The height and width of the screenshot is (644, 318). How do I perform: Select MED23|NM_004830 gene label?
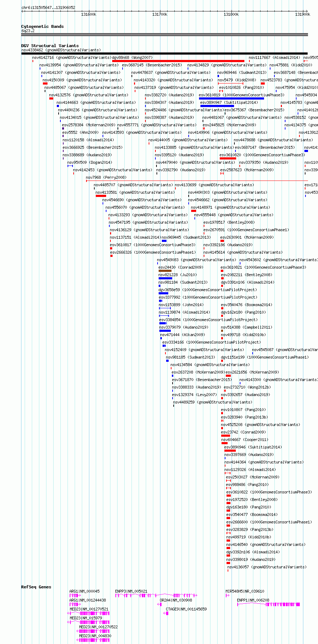point(95,636)
